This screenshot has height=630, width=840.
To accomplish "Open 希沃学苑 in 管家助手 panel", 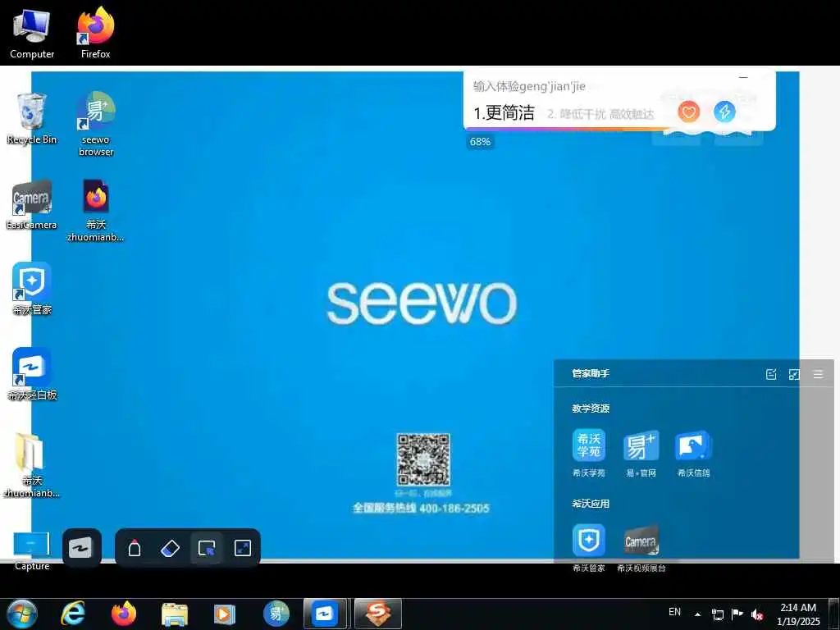I will point(589,453).
